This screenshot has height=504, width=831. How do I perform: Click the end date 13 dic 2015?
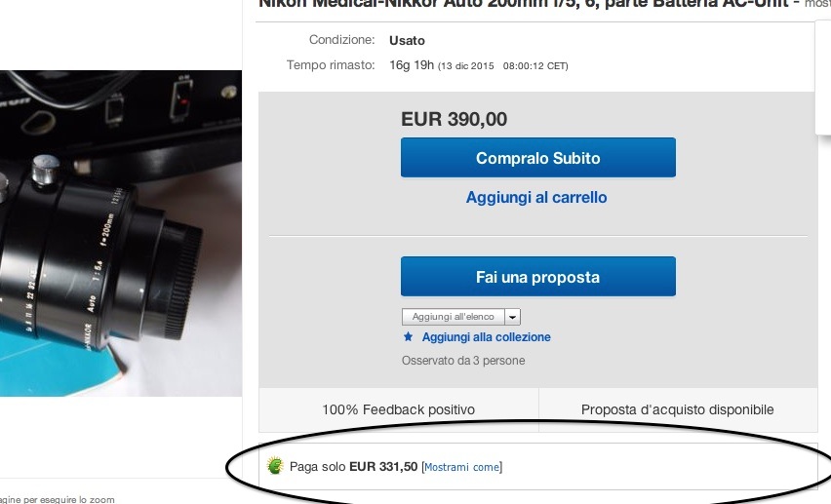pyautogui.click(x=467, y=66)
